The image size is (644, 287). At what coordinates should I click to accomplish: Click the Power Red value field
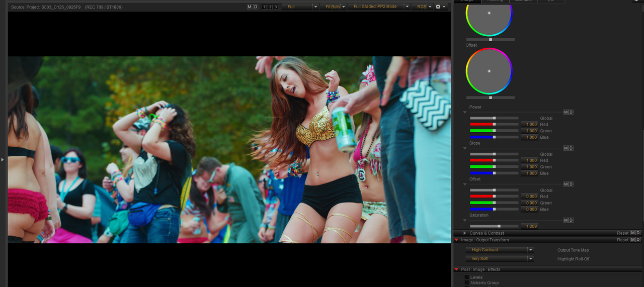(529, 125)
